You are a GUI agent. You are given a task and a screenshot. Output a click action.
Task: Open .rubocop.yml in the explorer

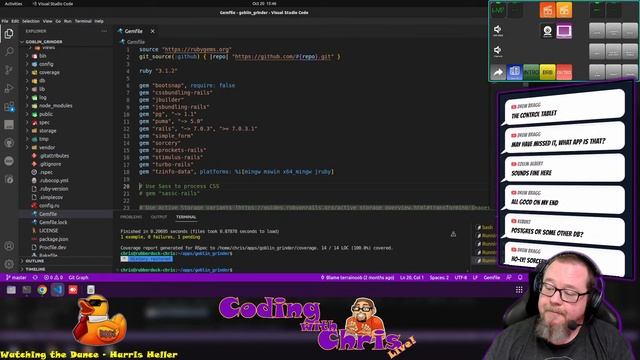point(54,180)
